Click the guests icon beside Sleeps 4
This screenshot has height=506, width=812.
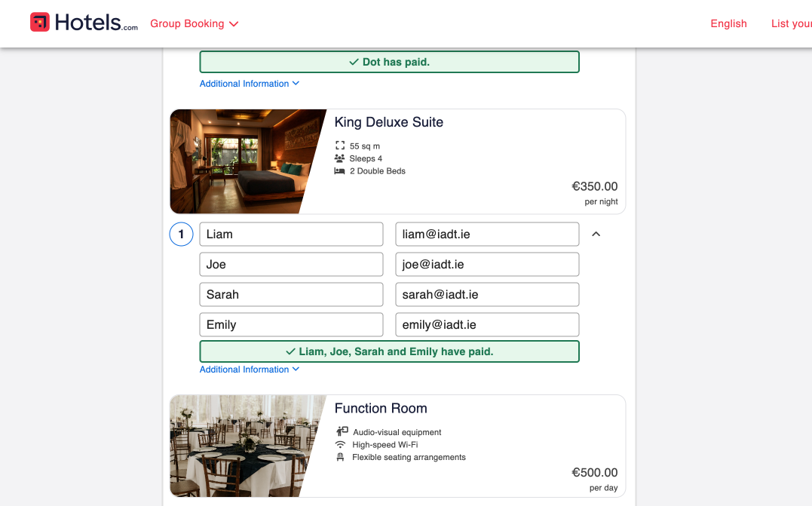click(340, 158)
